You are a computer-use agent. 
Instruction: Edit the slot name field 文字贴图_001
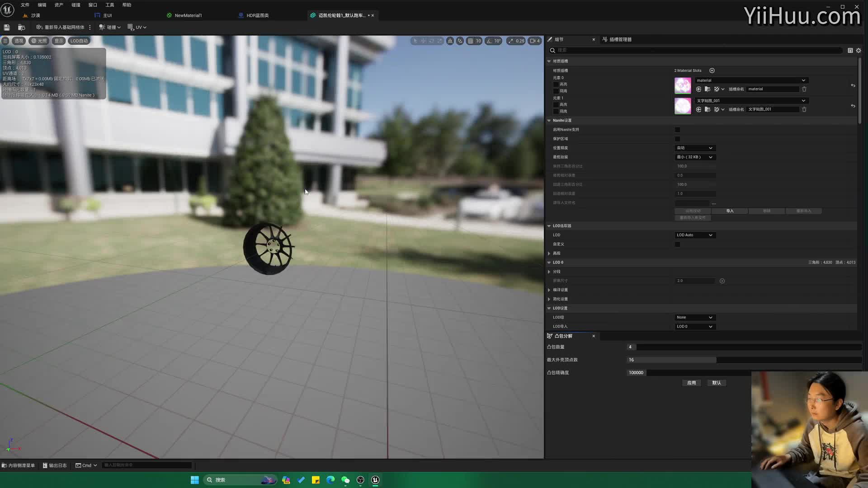click(x=773, y=109)
